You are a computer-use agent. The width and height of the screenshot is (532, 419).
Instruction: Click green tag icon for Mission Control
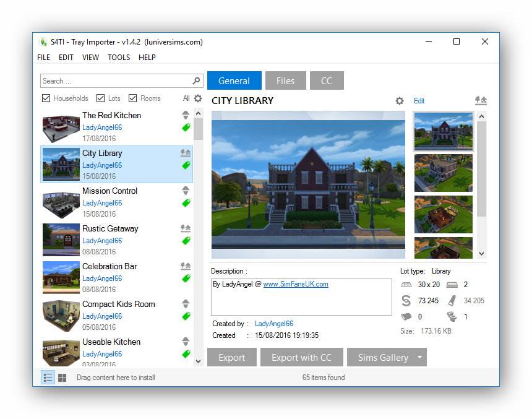tap(186, 203)
